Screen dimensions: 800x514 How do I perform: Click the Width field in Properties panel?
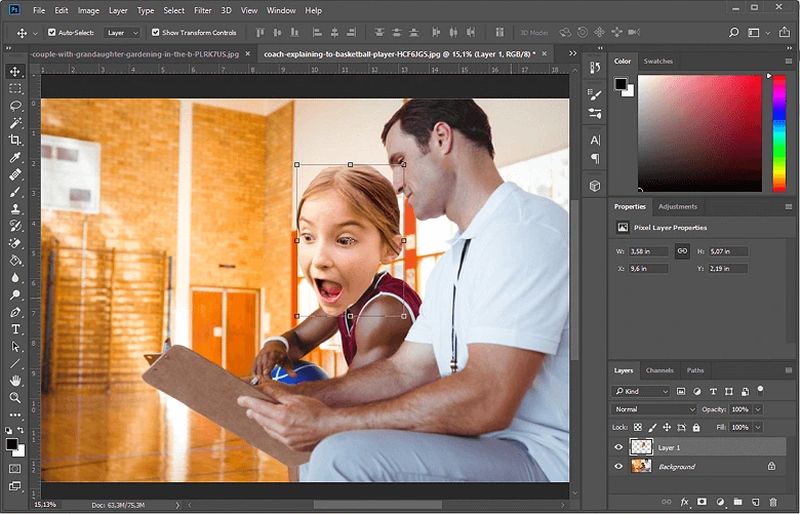pos(650,251)
